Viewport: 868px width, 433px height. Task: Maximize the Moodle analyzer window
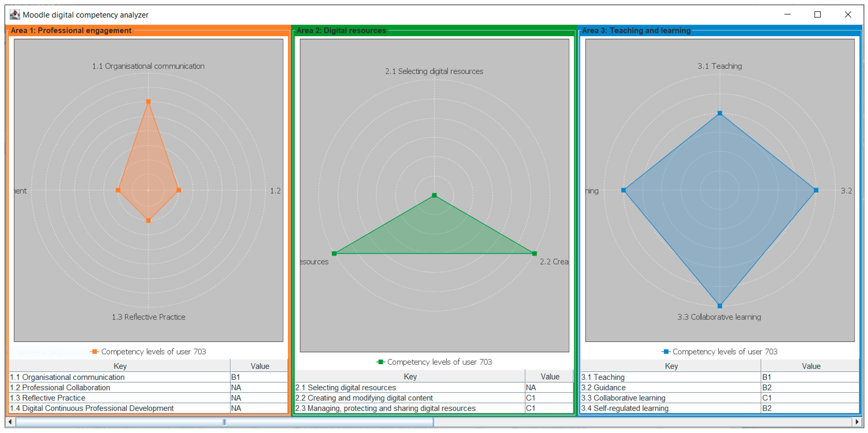tap(818, 15)
